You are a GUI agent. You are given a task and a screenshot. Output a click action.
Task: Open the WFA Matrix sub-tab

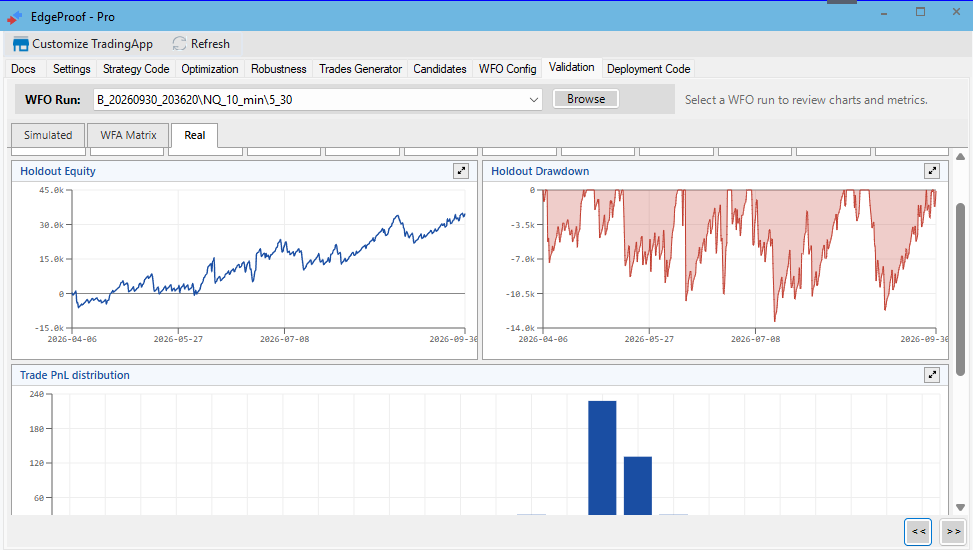128,135
